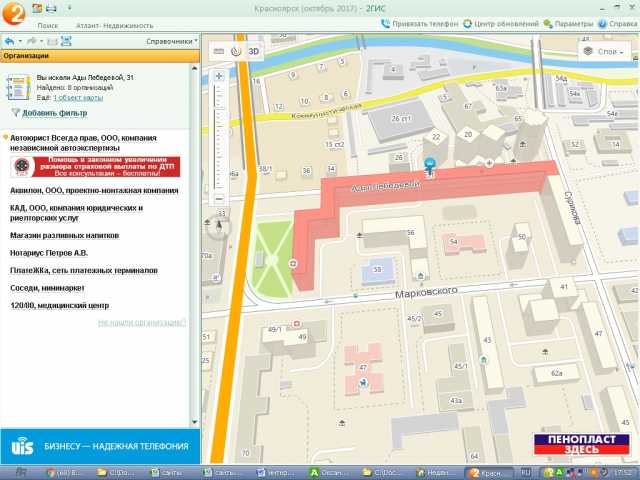640x480 pixels.
Task: Click the map rotation tool icon next to 3D
Action: (236, 51)
